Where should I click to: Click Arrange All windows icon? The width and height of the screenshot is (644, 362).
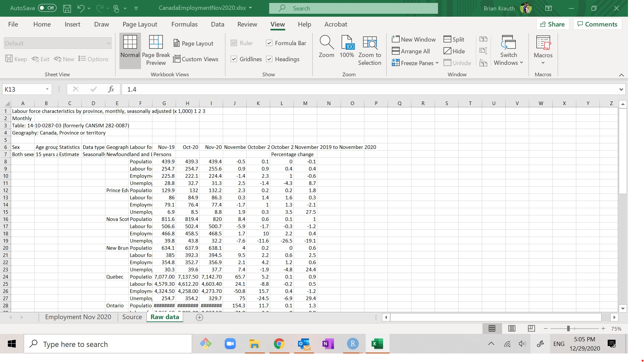click(411, 51)
